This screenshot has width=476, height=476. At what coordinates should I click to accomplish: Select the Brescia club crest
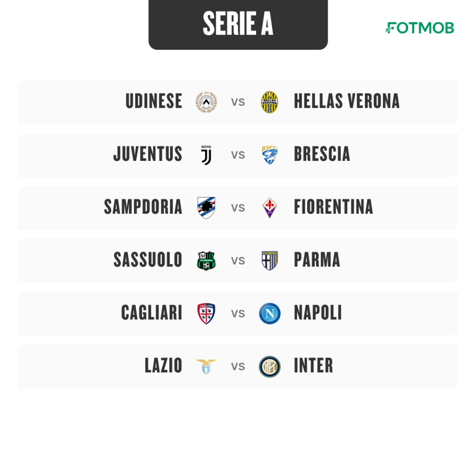[270, 155]
